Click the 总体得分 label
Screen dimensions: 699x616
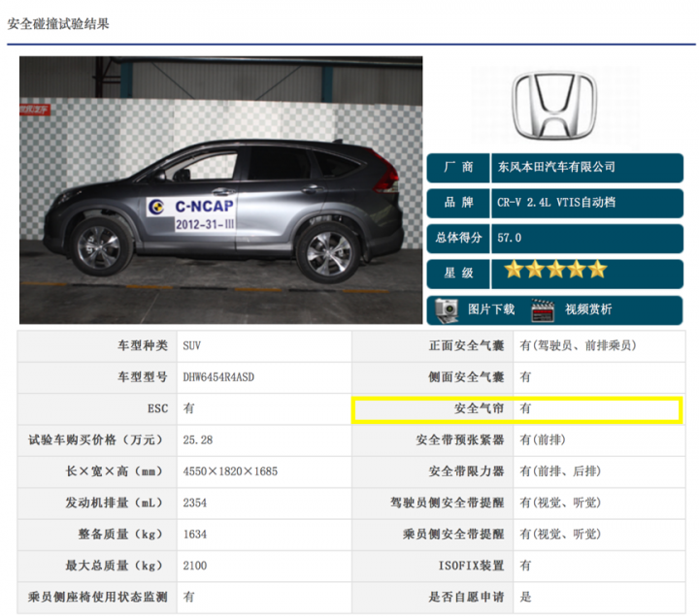(458, 238)
